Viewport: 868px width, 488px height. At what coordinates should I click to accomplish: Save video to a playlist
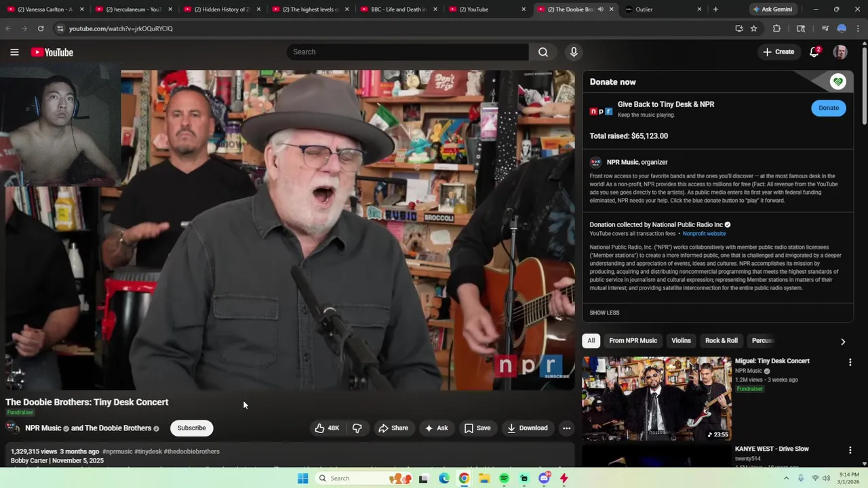477,428
